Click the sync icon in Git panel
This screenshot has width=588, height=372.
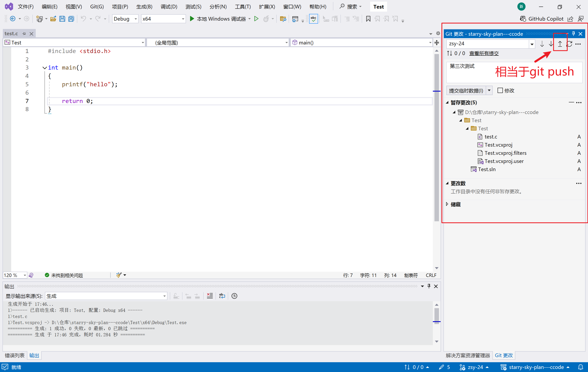click(x=569, y=44)
